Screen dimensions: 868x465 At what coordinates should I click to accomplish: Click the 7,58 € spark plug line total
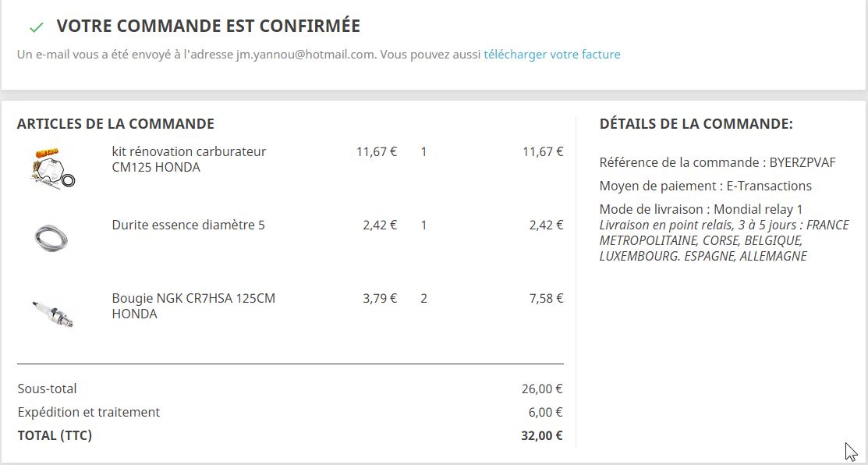[x=547, y=298]
